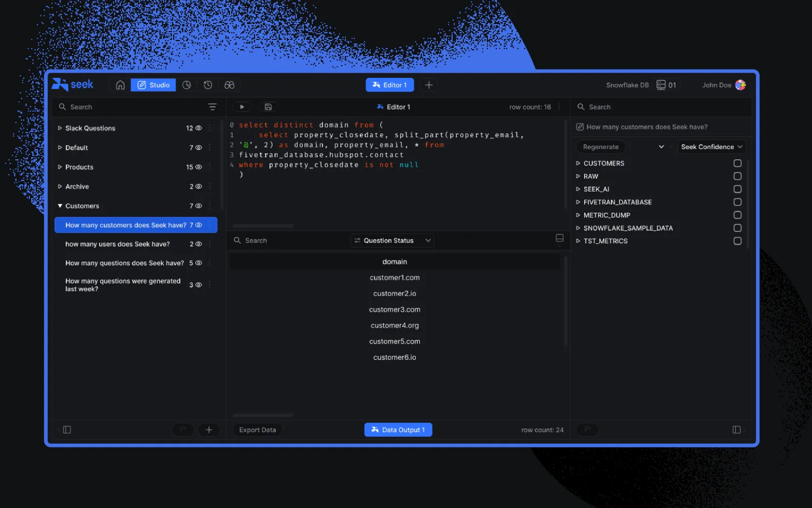Expand the SNOWFLAKE_SAMPLE_DATA tree node
The height and width of the screenshot is (508, 812).
click(x=578, y=228)
